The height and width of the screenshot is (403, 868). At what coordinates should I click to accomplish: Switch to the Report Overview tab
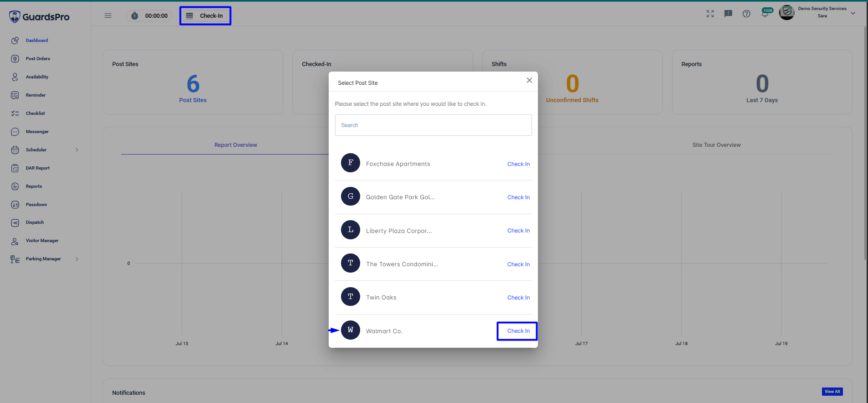(x=236, y=145)
